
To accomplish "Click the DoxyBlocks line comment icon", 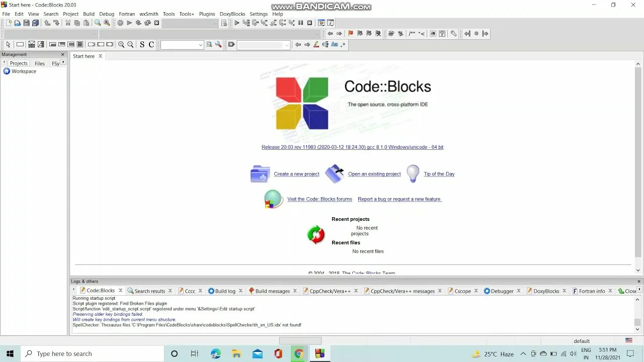I will [x=421, y=34].
